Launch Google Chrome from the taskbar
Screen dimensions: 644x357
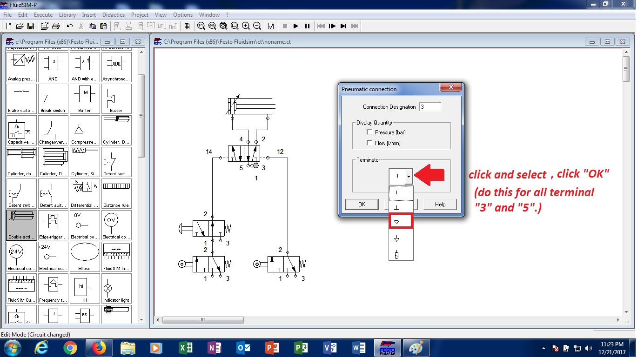click(x=70, y=348)
